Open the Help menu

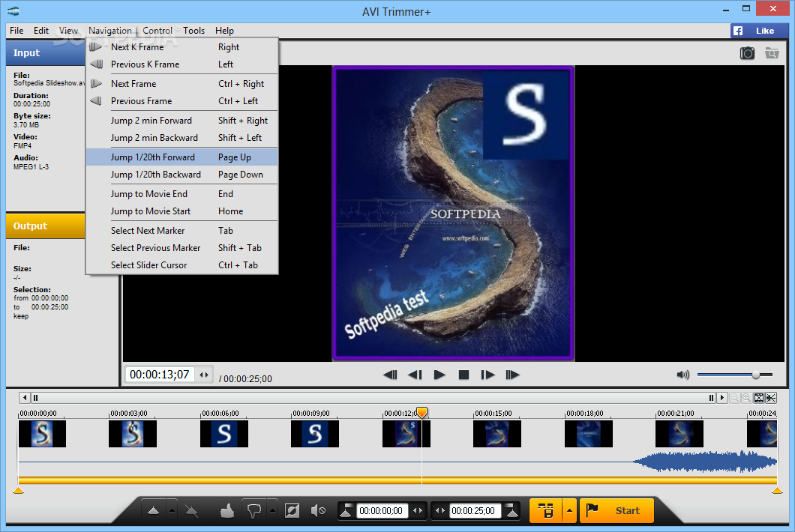pyautogui.click(x=224, y=31)
